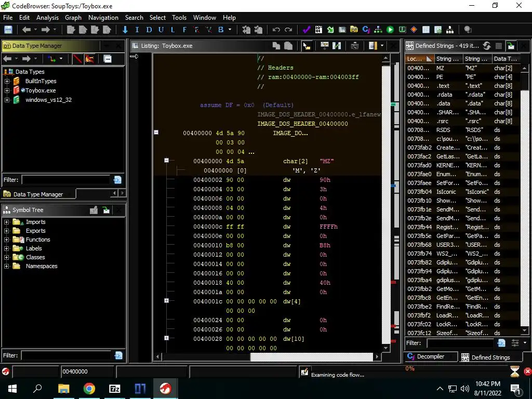This screenshot has height=399, width=532.
Task: Expand the Namespaces folder in Symbol Tree
Action: [6, 267]
